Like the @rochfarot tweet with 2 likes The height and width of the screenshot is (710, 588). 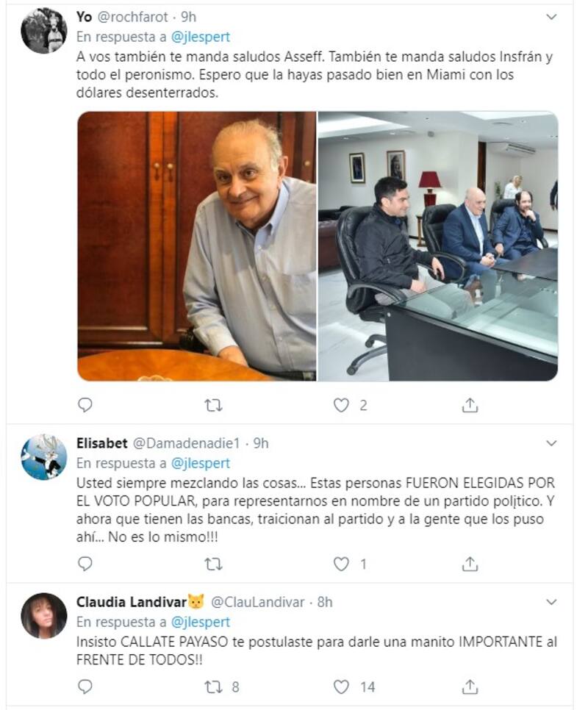pos(341,405)
